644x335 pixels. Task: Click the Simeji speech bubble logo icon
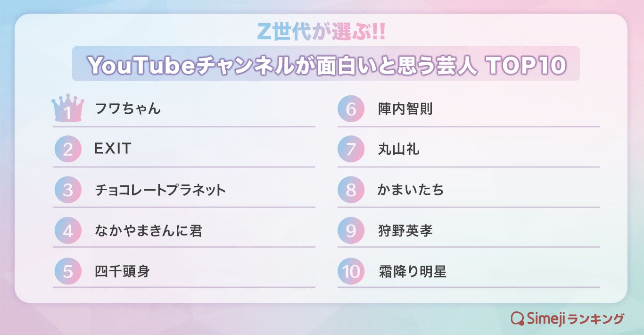(x=518, y=319)
